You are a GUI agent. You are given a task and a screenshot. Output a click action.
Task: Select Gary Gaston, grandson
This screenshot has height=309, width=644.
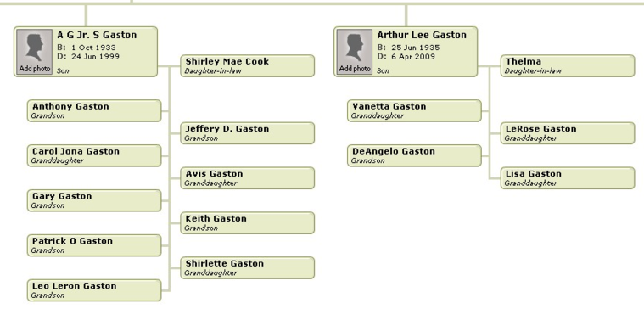pos(94,200)
